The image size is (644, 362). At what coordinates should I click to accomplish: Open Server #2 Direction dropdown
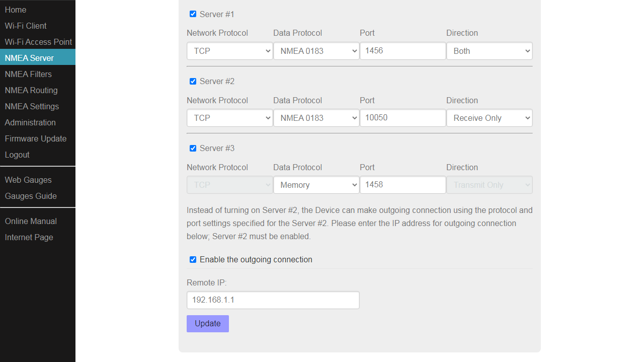(x=489, y=118)
